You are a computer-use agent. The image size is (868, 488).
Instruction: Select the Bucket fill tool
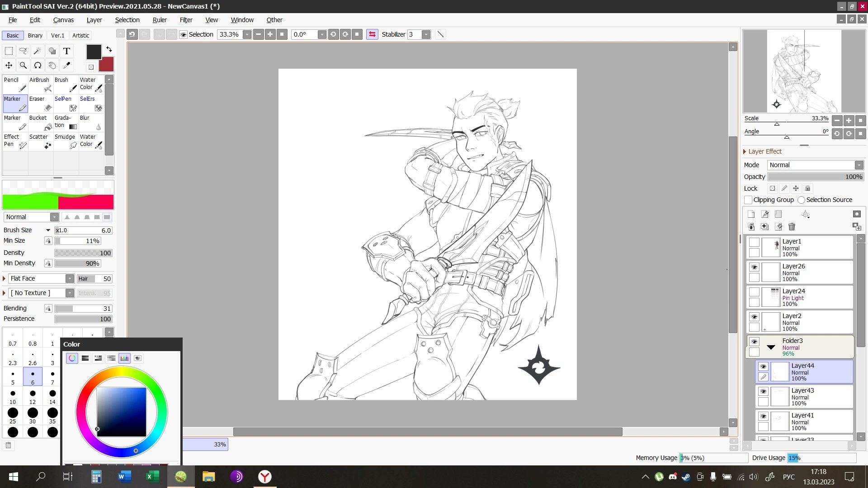tap(41, 122)
